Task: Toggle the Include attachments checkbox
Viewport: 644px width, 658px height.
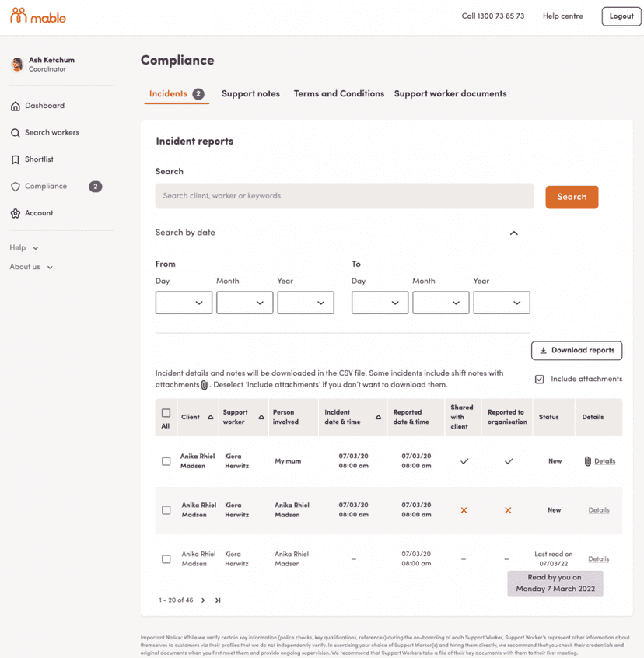Action: 540,380
